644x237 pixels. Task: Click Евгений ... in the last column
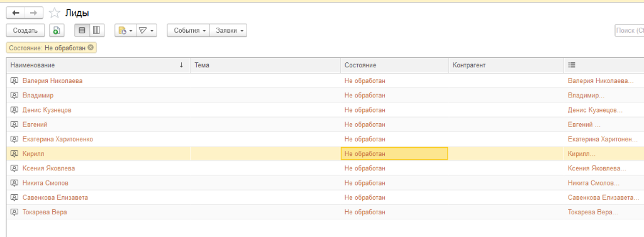coord(584,124)
